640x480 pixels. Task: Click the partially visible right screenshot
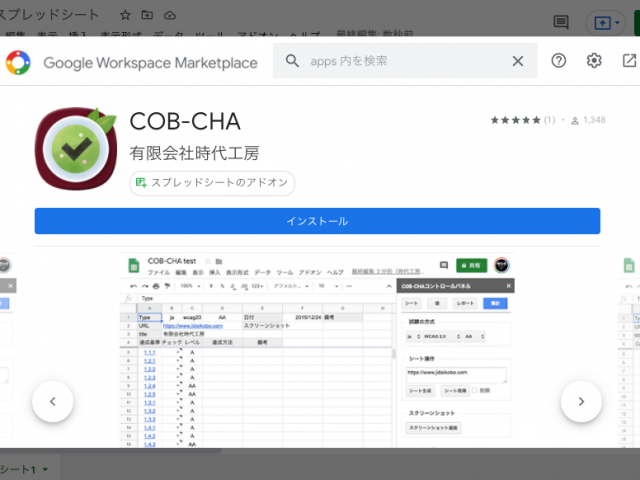pos(629,350)
